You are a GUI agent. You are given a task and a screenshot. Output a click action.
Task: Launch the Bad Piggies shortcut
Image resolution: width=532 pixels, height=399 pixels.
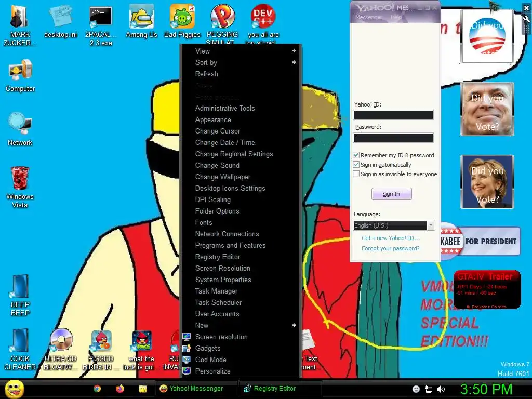click(x=182, y=21)
